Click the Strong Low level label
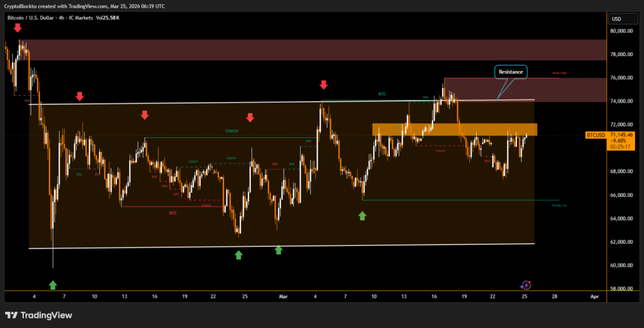 (559, 205)
